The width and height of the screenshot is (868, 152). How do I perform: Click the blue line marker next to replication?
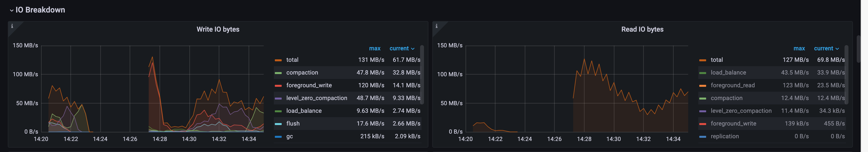(x=703, y=136)
